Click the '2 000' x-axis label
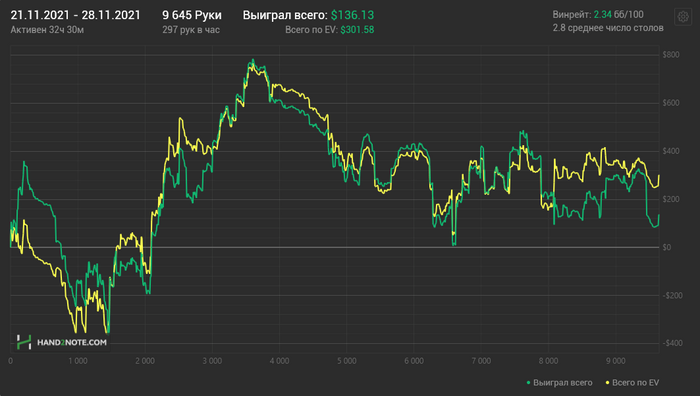The image size is (700, 396). click(145, 361)
